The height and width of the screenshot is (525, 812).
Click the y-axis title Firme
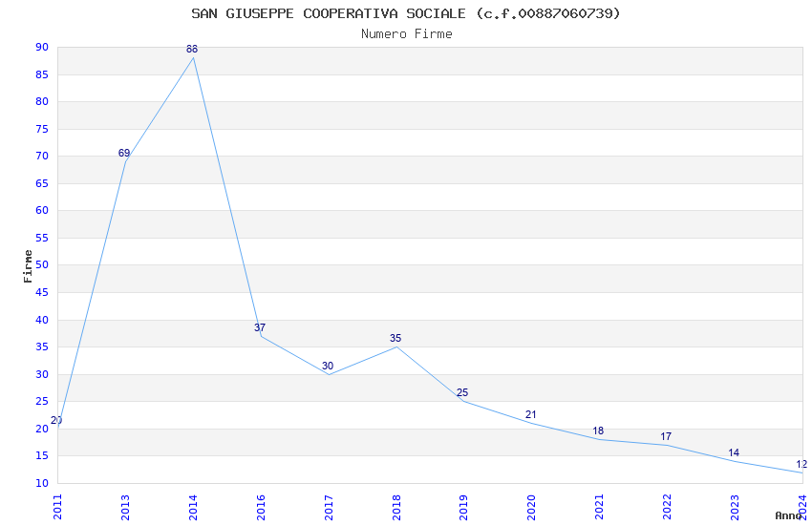point(28,266)
